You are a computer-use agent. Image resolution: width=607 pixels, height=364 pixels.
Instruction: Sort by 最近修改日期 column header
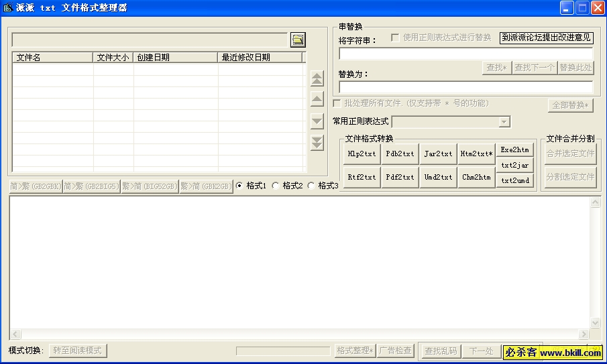point(260,57)
